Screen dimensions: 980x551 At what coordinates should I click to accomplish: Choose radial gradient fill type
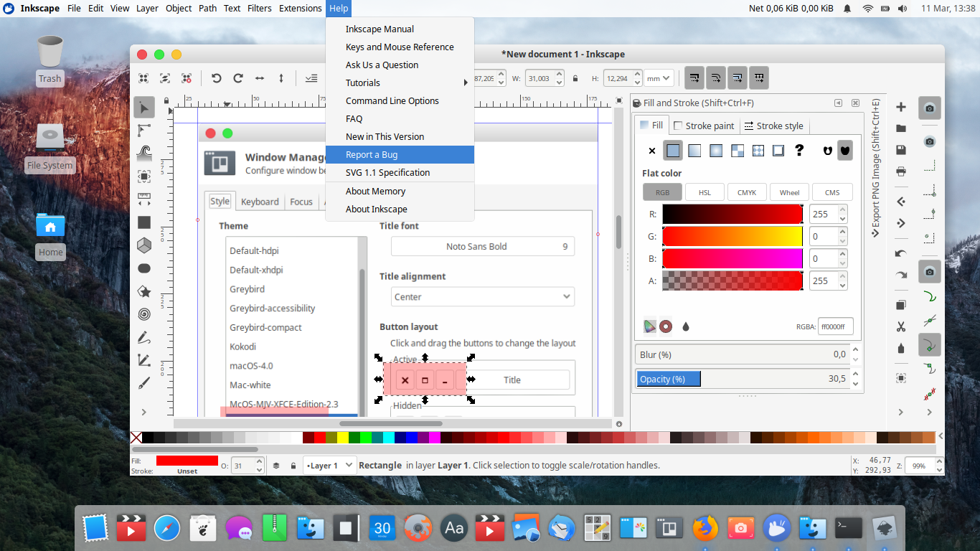tap(715, 151)
